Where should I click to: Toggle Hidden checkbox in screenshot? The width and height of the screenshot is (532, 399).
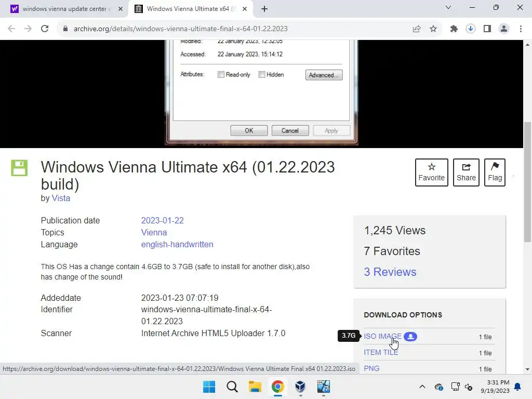[x=262, y=75]
